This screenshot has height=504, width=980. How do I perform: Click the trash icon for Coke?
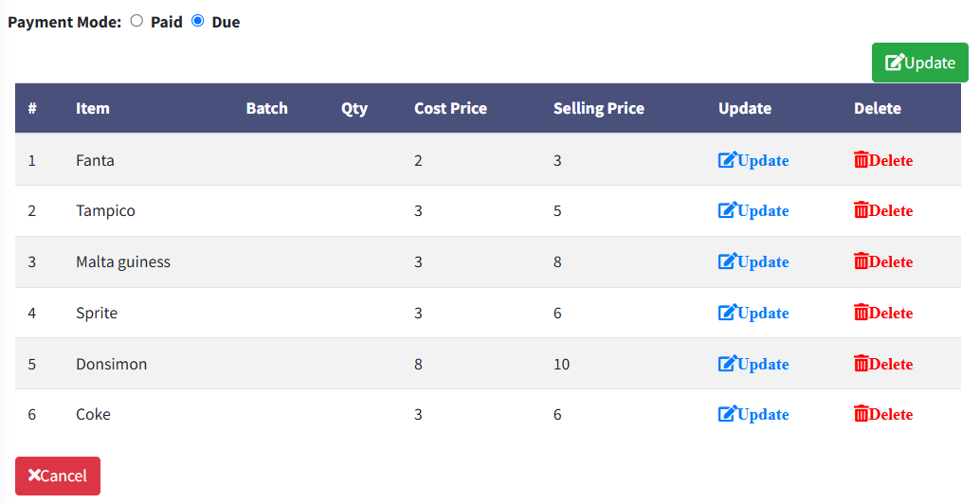point(861,413)
